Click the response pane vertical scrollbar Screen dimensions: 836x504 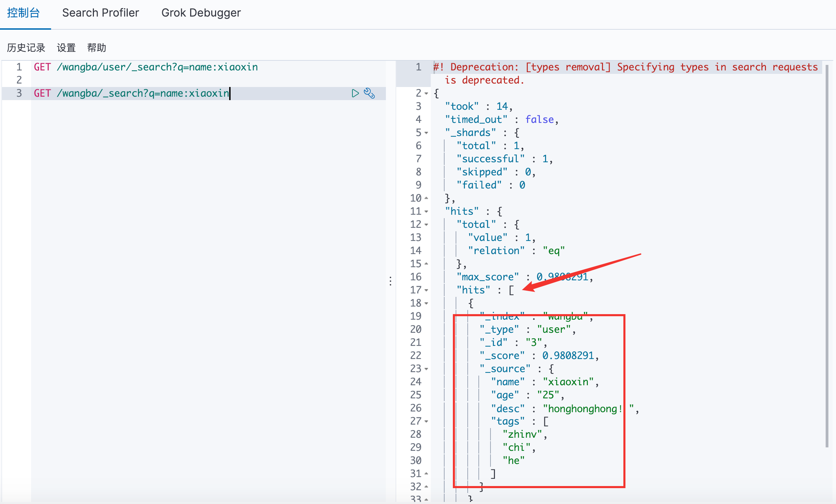(x=827, y=255)
